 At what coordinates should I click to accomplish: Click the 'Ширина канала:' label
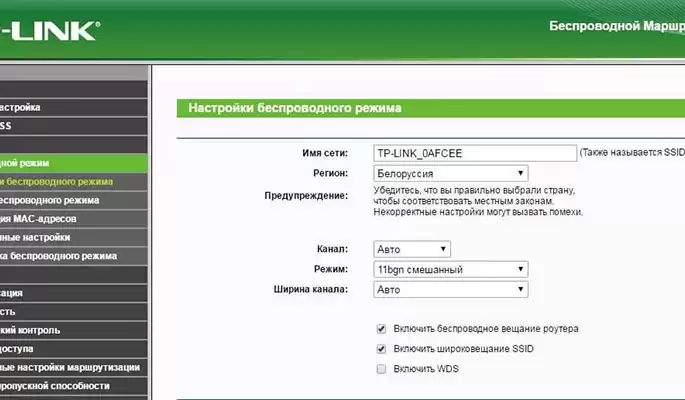pyautogui.click(x=311, y=289)
